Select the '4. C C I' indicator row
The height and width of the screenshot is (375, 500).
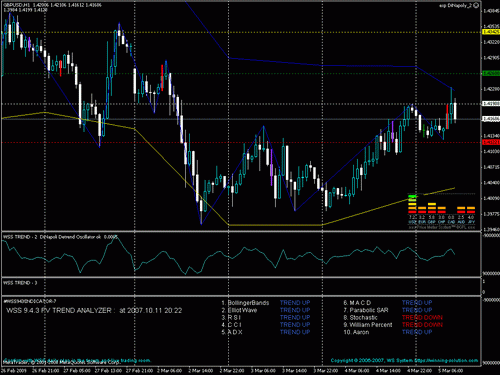(x=266, y=325)
